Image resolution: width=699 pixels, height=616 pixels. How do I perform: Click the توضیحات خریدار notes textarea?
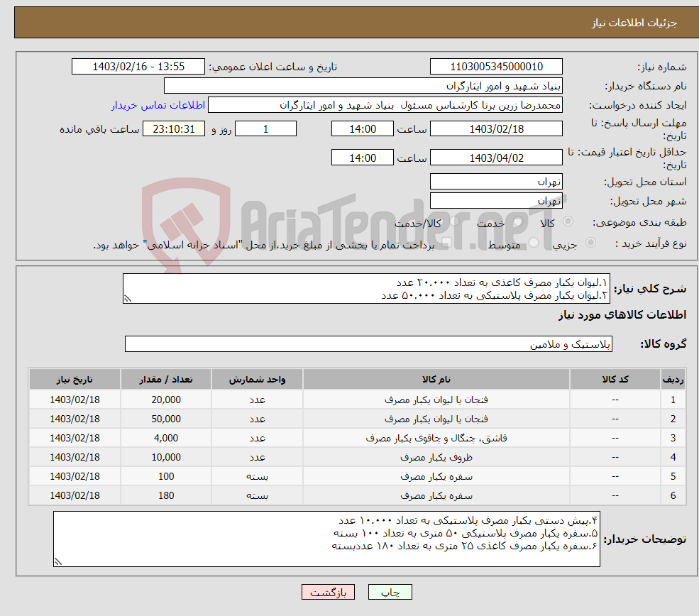326,539
